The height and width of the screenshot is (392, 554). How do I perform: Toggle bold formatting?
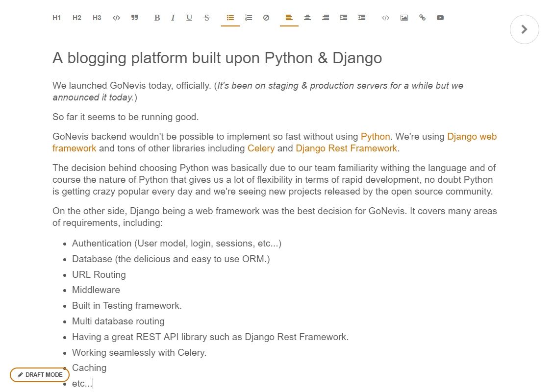pos(157,18)
